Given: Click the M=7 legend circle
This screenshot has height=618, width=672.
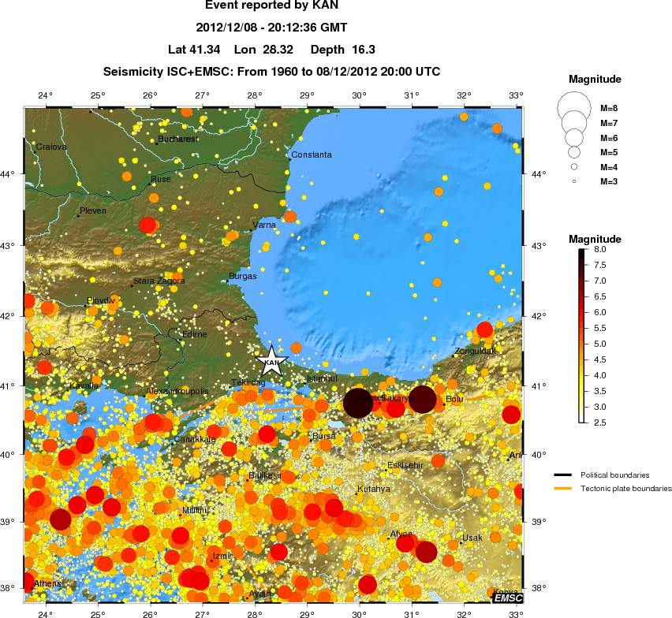Looking at the screenshot, I should tap(574, 123).
